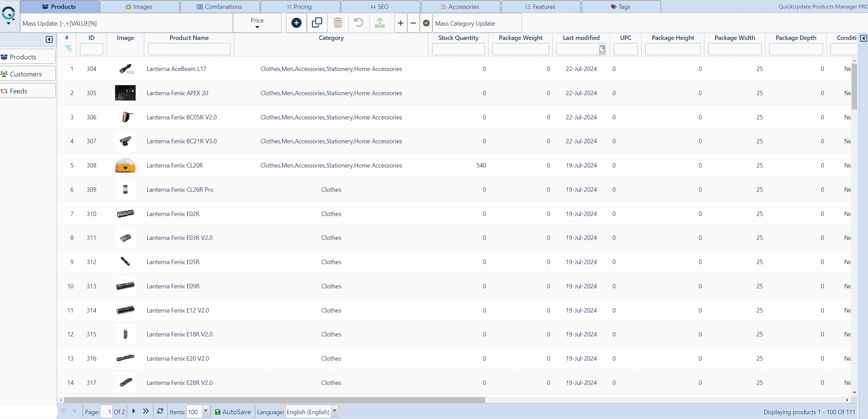Toggle the filter icon under the column header
The height and width of the screenshot is (419, 868).
pos(68,48)
